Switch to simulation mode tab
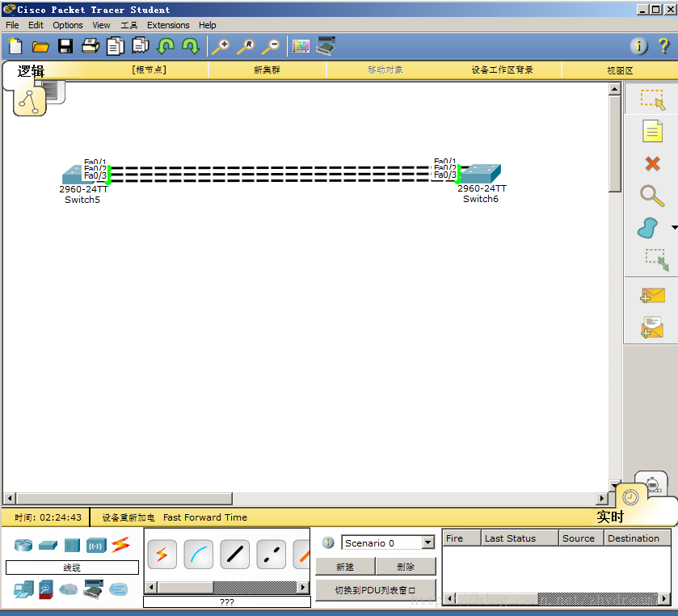The height and width of the screenshot is (616, 678). click(651, 482)
